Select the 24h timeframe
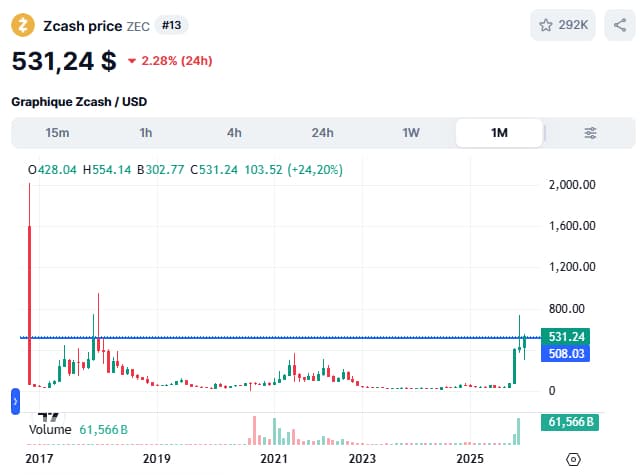643x475 pixels. pos(322,133)
